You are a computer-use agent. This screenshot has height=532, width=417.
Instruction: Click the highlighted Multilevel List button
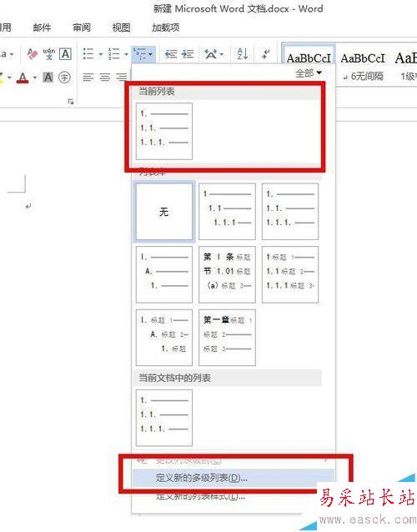point(143,54)
